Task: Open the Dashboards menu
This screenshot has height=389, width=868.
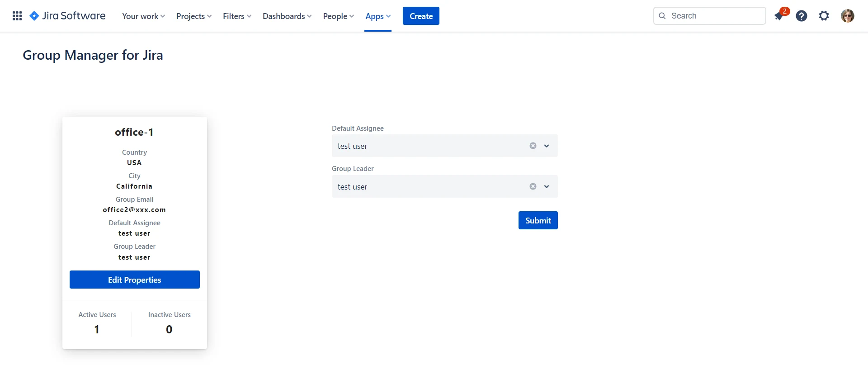Action: [x=287, y=16]
